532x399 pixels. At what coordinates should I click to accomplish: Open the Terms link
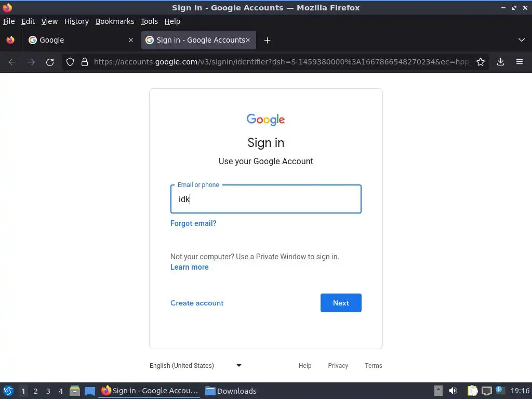(x=373, y=365)
